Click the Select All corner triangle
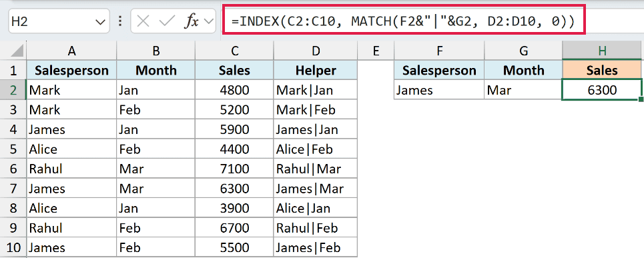 click(17, 51)
